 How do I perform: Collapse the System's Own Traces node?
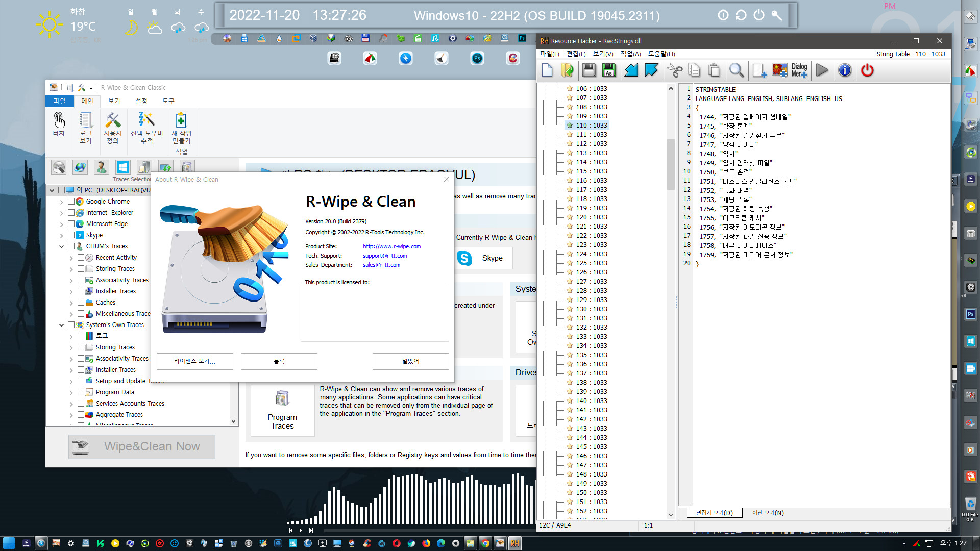61,325
